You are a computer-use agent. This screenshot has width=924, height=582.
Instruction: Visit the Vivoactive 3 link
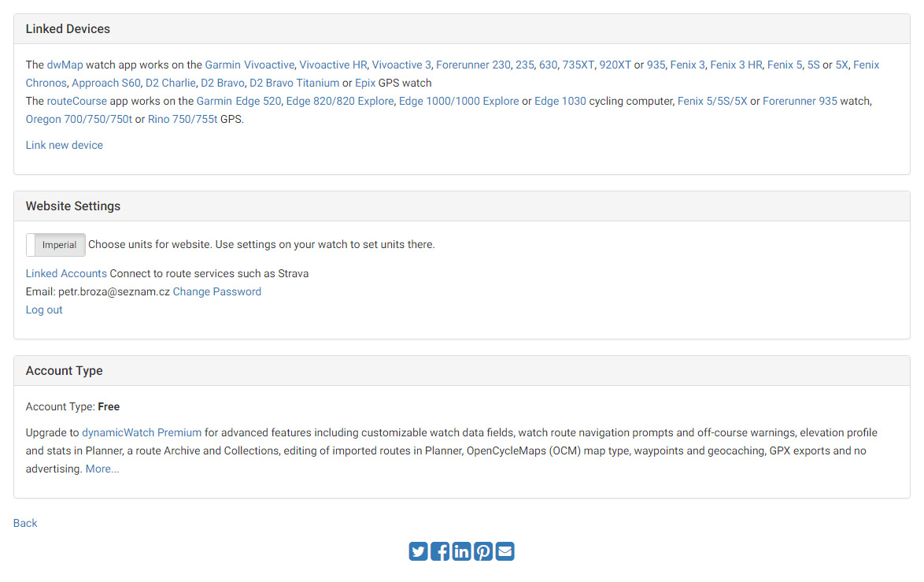click(401, 65)
